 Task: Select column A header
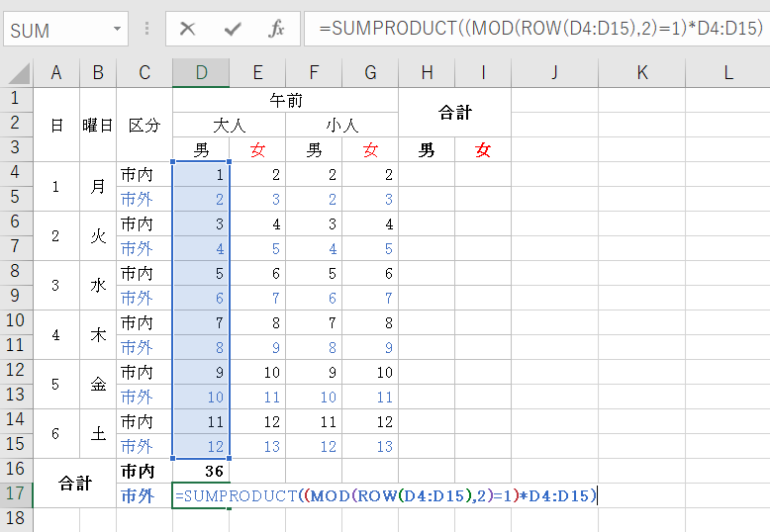tap(56, 72)
